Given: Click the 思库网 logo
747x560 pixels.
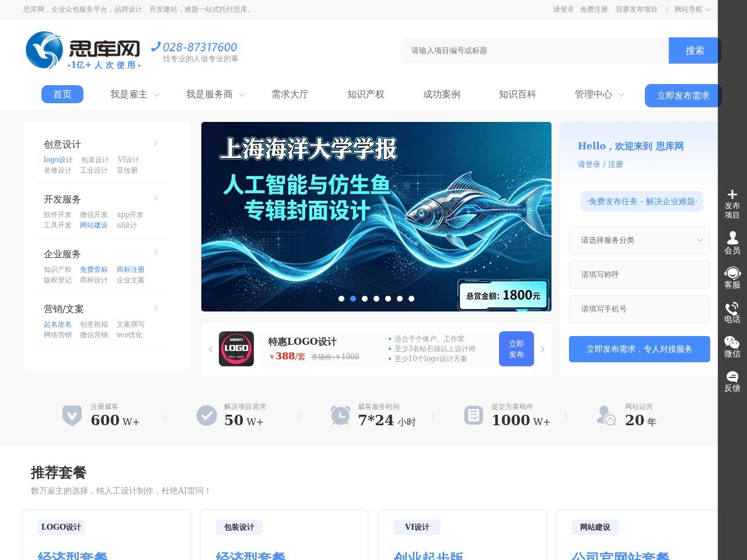Looking at the screenshot, I should click(83, 50).
